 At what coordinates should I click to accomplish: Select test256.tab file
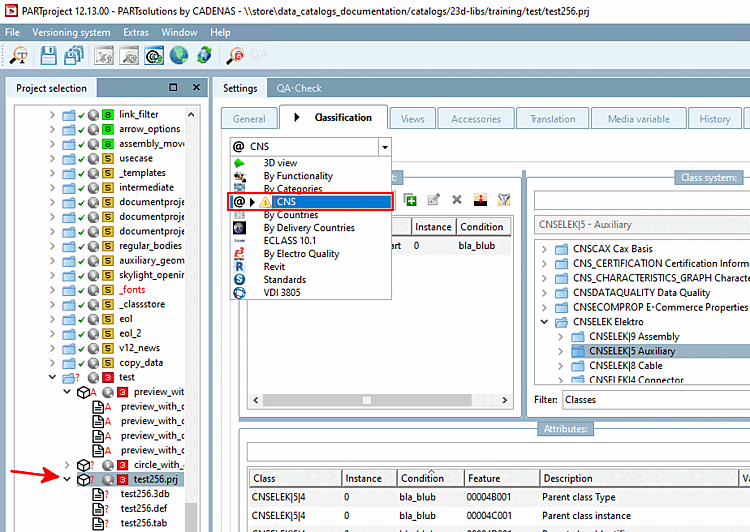click(144, 523)
